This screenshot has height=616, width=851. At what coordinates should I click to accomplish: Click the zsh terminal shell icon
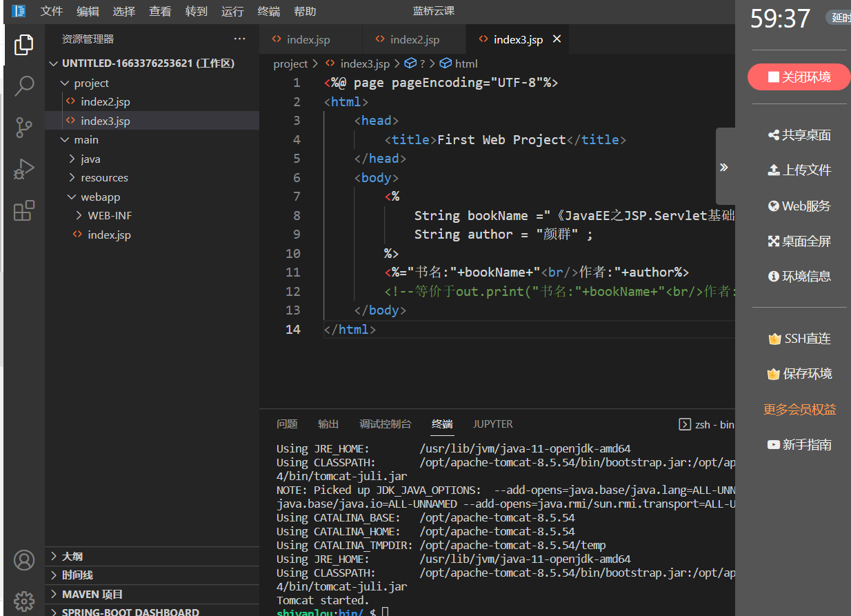(x=685, y=424)
